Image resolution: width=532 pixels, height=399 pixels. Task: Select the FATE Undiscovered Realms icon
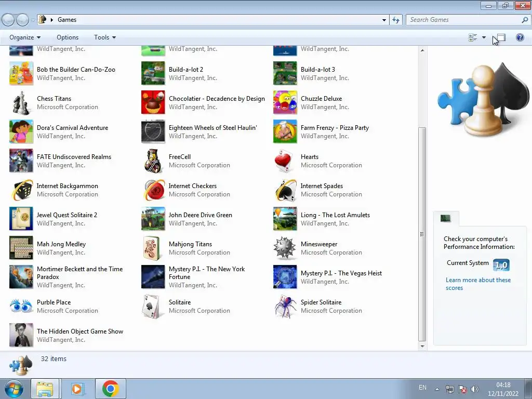click(21, 161)
